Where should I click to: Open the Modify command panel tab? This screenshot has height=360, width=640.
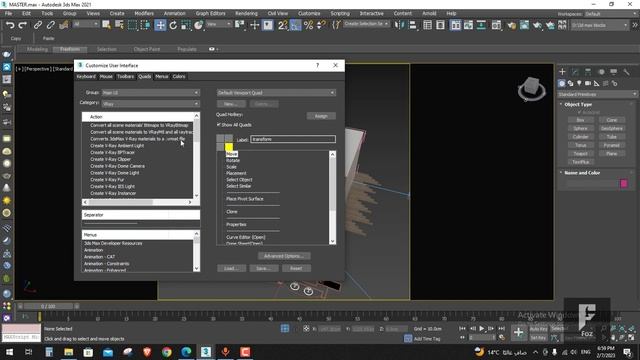click(575, 72)
